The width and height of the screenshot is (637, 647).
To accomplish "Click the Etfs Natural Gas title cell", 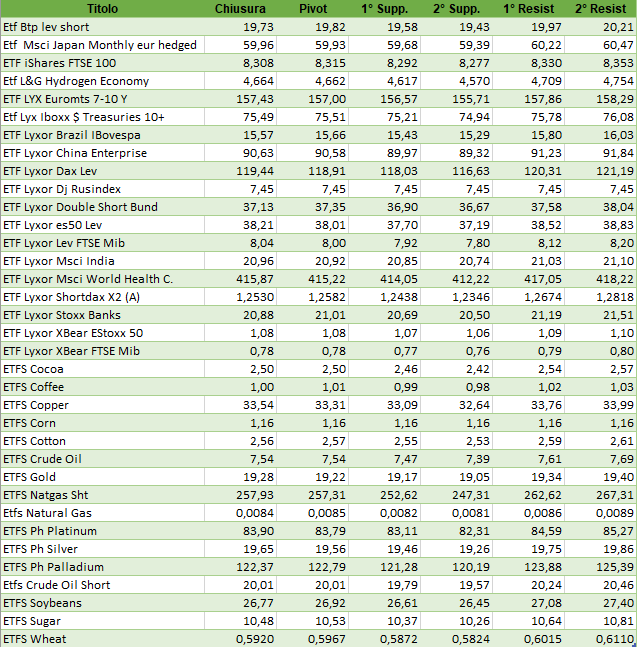I will pos(102,513).
